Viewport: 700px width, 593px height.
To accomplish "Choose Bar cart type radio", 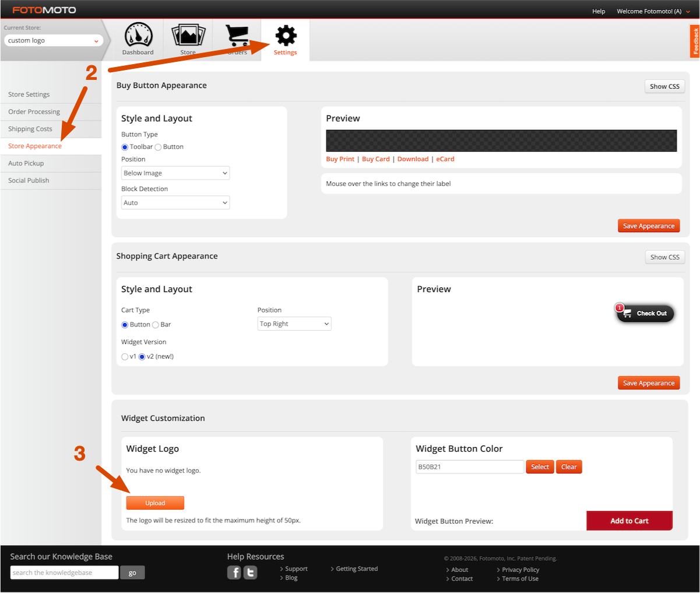I will (156, 325).
